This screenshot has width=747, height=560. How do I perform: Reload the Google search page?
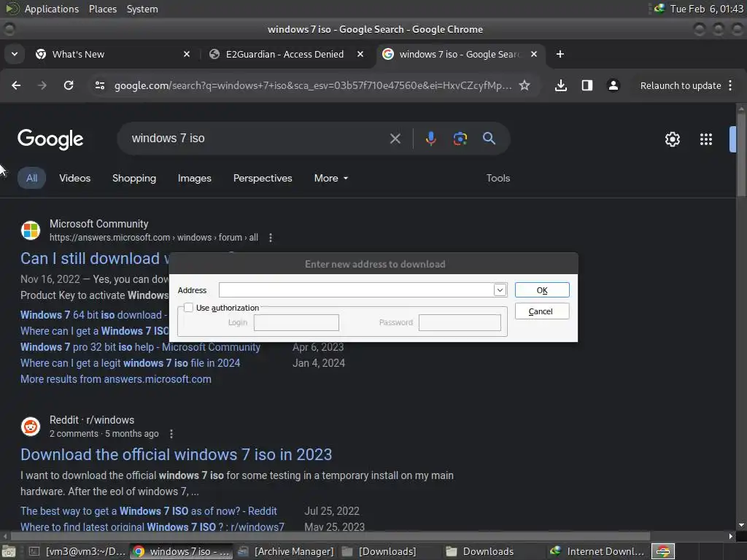pyautogui.click(x=69, y=85)
